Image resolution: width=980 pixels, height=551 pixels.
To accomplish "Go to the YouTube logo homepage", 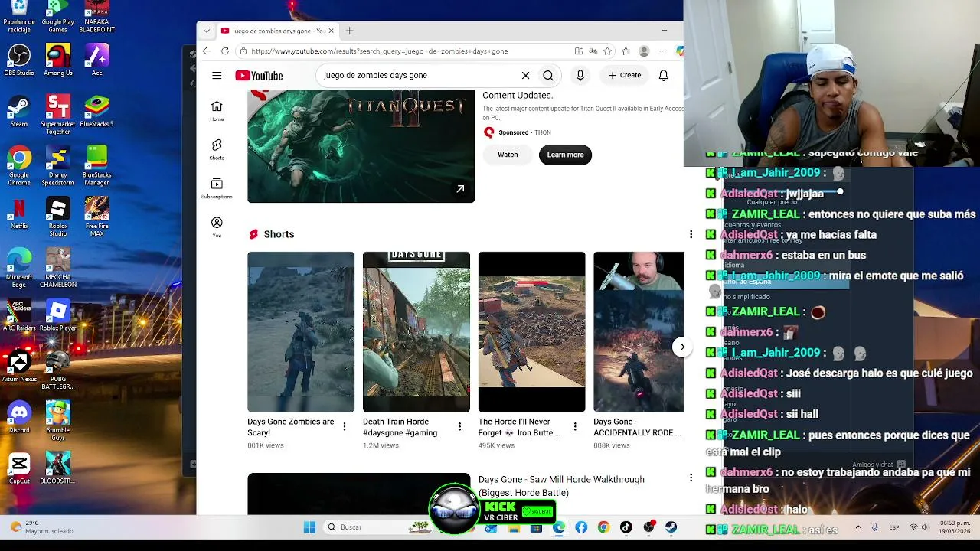I will click(259, 76).
